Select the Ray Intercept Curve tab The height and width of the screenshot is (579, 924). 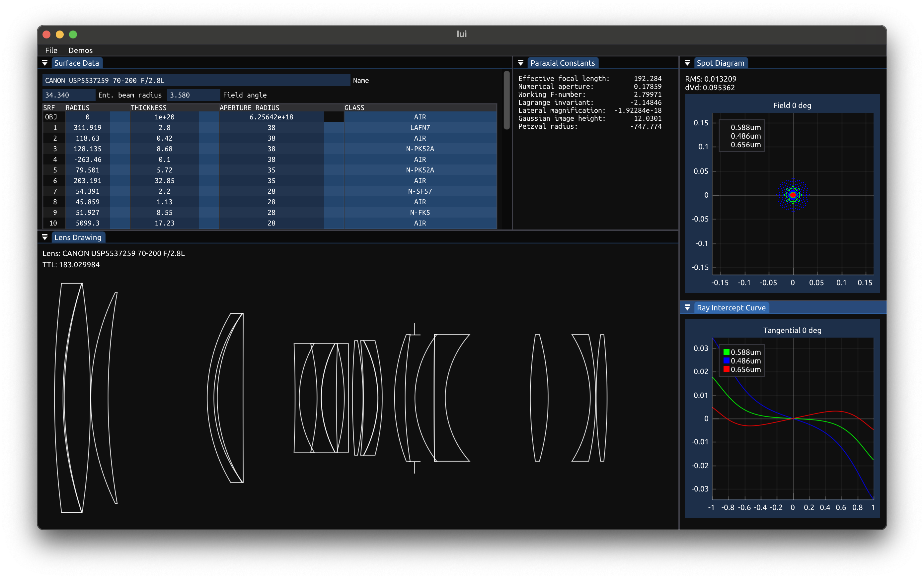pyautogui.click(x=731, y=307)
